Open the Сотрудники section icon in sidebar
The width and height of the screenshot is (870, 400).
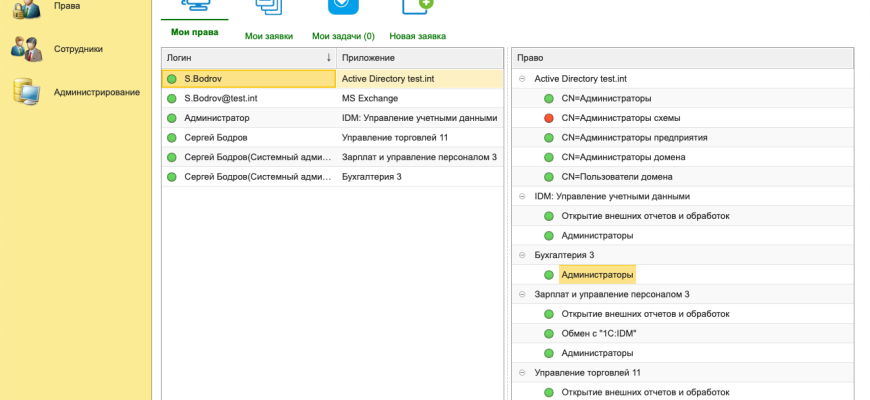(26, 49)
